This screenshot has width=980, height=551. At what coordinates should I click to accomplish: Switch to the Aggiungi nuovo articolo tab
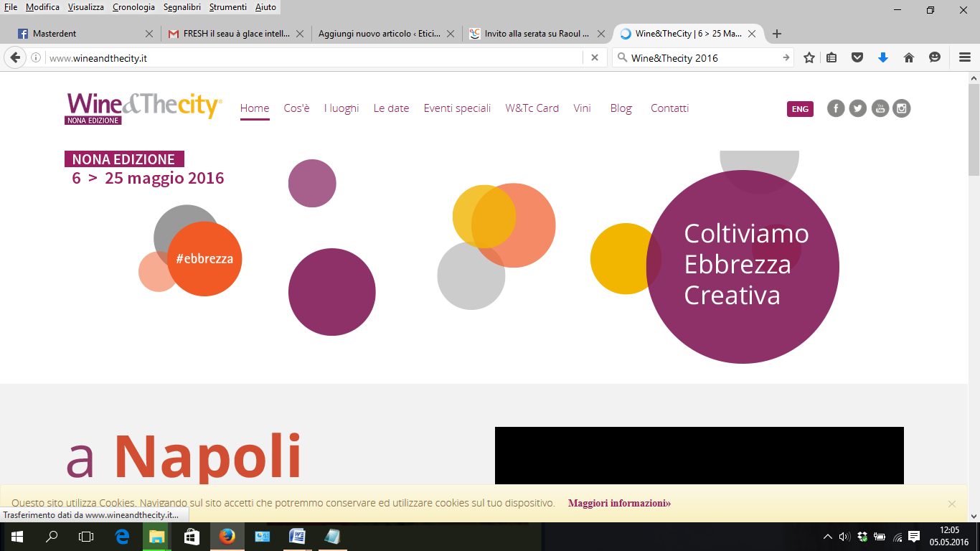(385, 34)
